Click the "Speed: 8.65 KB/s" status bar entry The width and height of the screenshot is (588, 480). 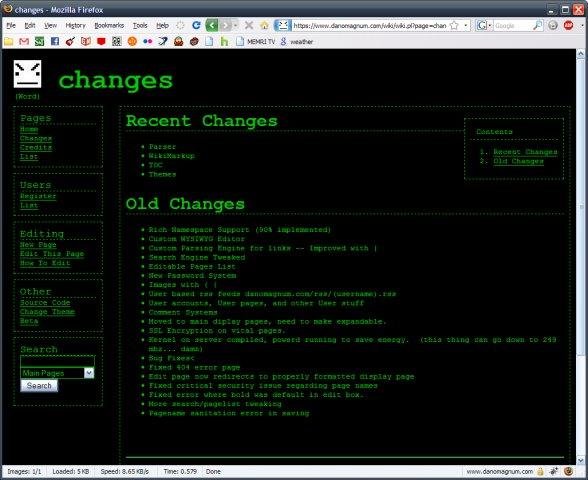(x=124, y=471)
